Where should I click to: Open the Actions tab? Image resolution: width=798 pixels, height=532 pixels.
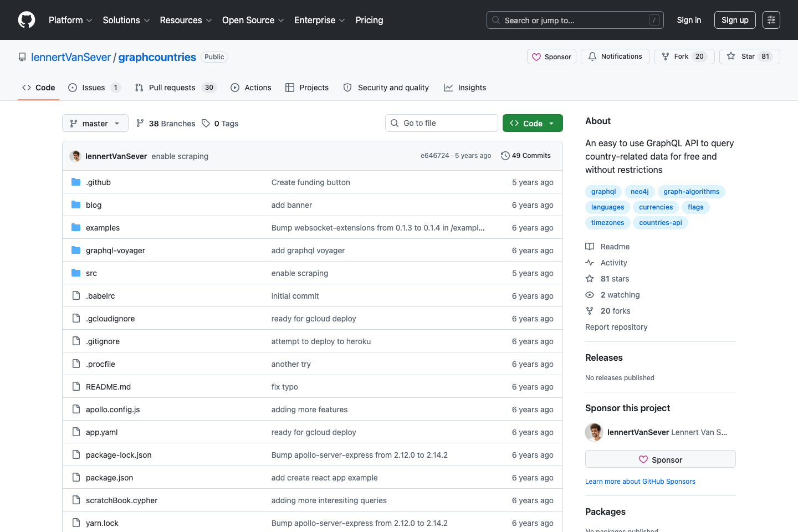coord(250,87)
